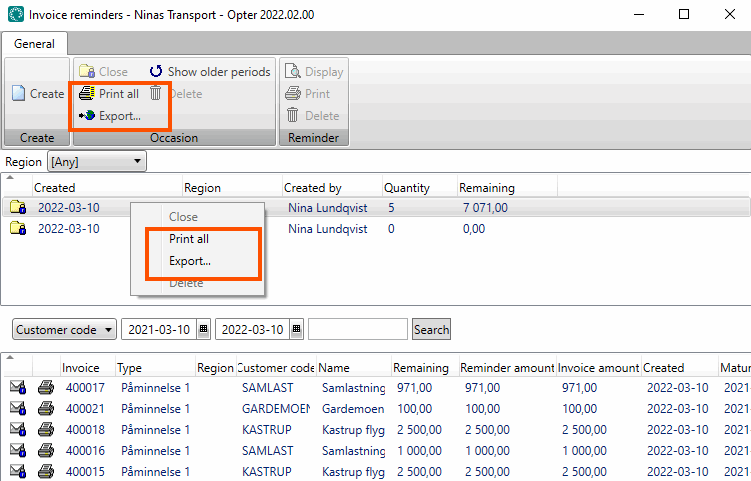Choose Print all from context menu

click(189, 239)
